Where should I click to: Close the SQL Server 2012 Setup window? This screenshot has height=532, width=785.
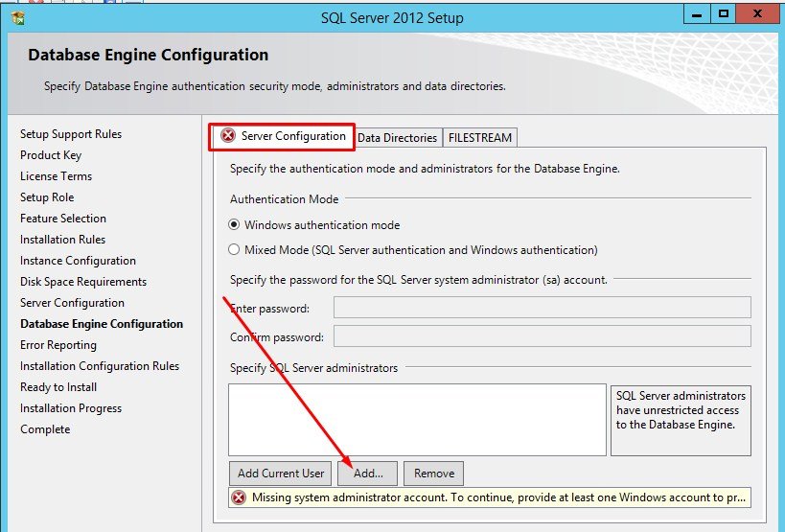tap(758, 14)
